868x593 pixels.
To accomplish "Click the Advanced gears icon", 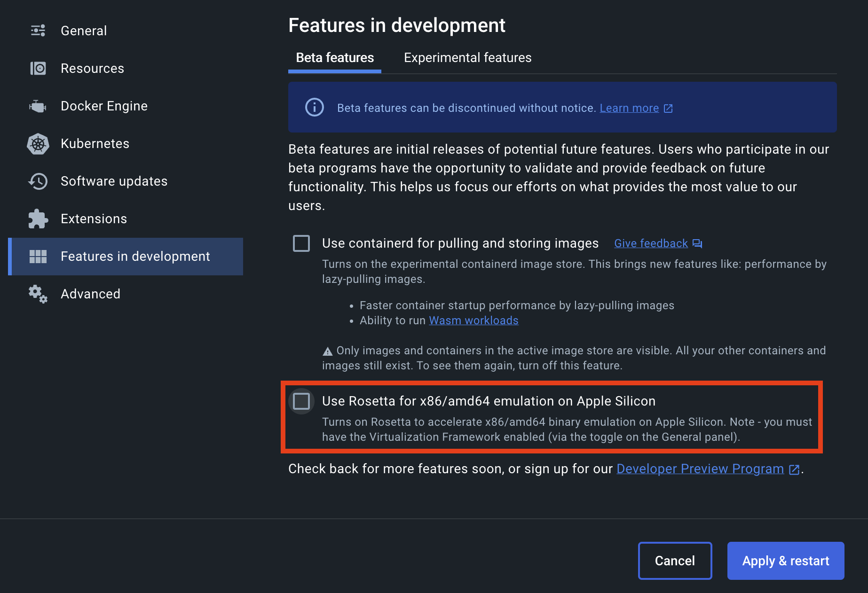I will coord(38,294).
